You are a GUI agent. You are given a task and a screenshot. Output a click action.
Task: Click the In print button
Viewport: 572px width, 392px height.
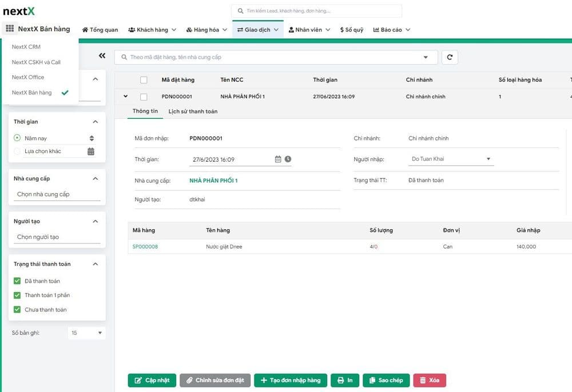[x=344, y=380]
